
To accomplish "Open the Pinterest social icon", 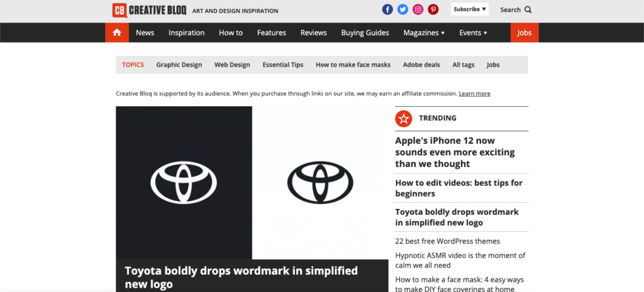I will click(433, 9).
